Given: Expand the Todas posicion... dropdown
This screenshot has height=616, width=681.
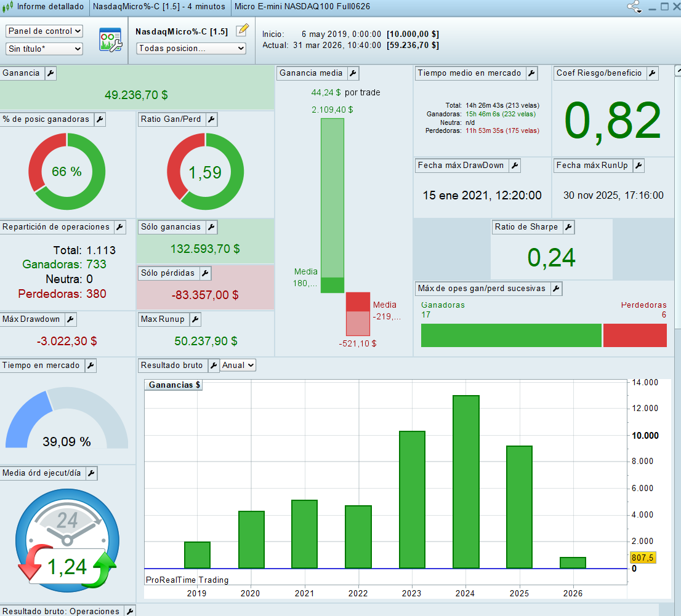Looking at the screenshot, I should pyautogui.click(x=191, y=48).
